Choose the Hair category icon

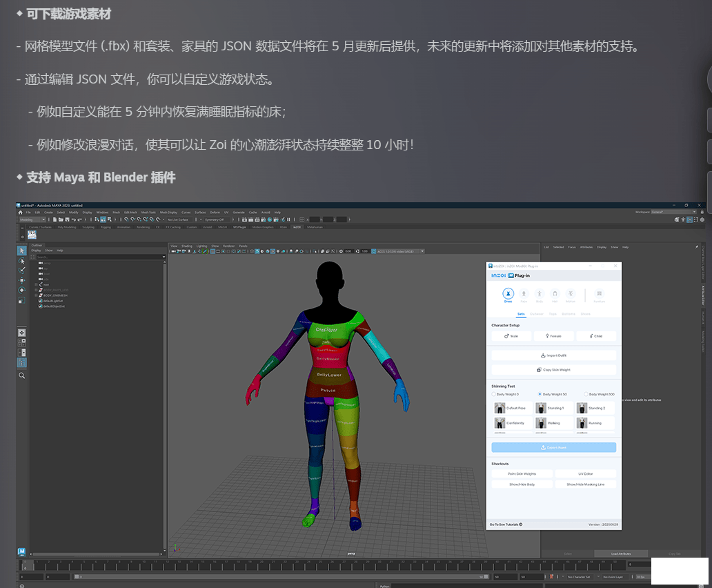[555, 295]
